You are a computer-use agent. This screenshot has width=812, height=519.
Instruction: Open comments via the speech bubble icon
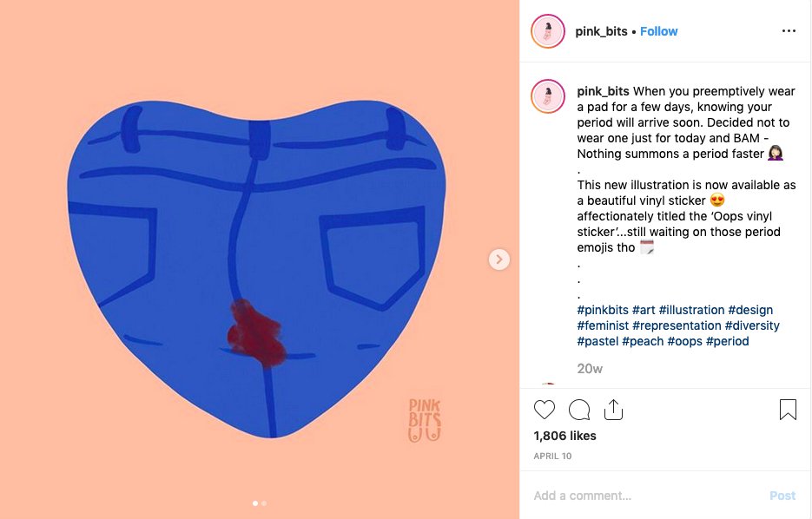click(x=579, y=410)
